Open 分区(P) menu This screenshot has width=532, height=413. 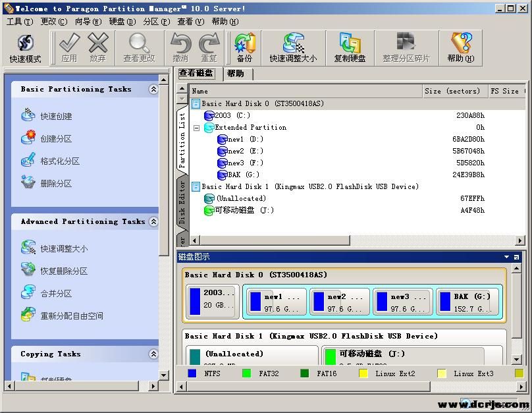157,22
